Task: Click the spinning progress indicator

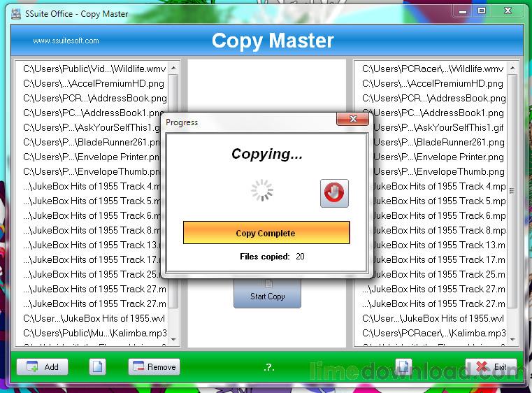Action: pyautogui.click(x=262, y=190)
